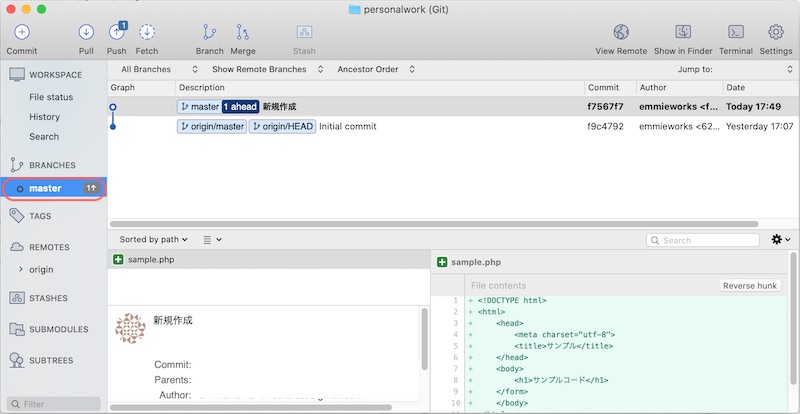Click the REMOTES cloud icon

point(17,247)
